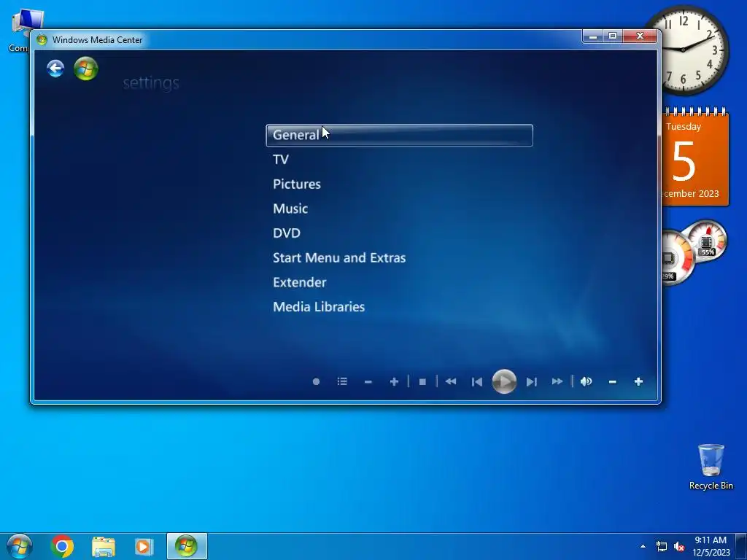Skip to next track
Image resolution: width=747 pixels, height=560 pixels.
532,381
